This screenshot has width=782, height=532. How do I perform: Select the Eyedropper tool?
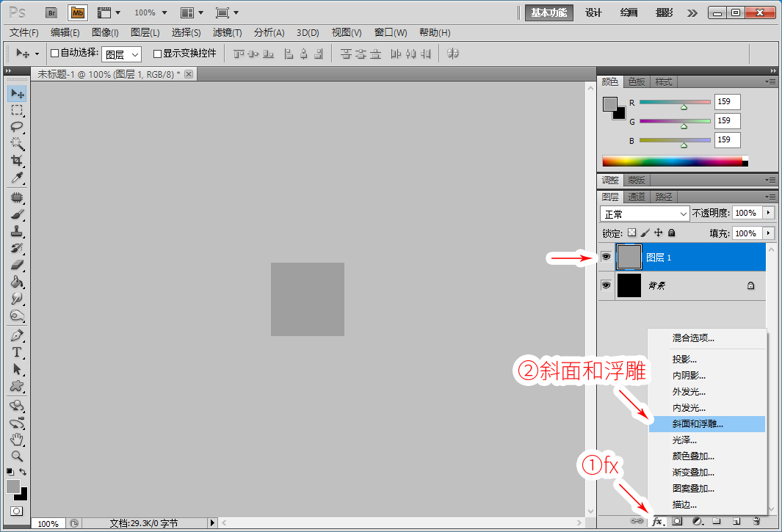[x=16, y=178]
